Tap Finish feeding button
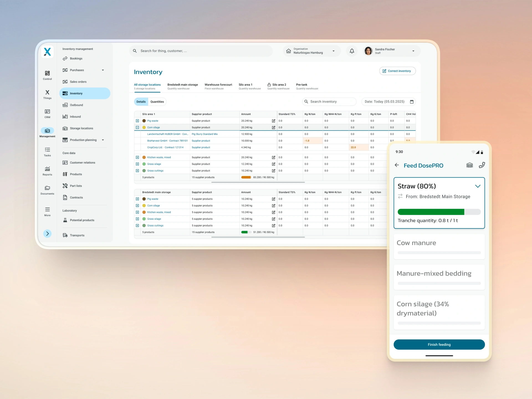 click(x=439, y=344)
